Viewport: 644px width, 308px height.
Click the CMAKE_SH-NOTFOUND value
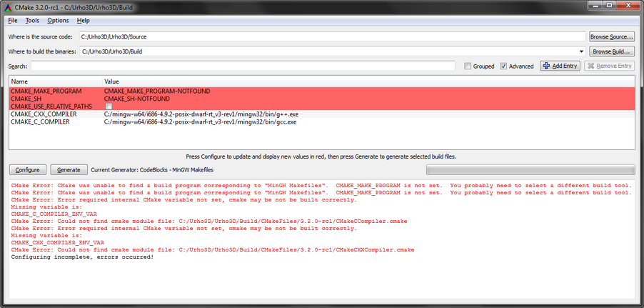click(137, 99)
